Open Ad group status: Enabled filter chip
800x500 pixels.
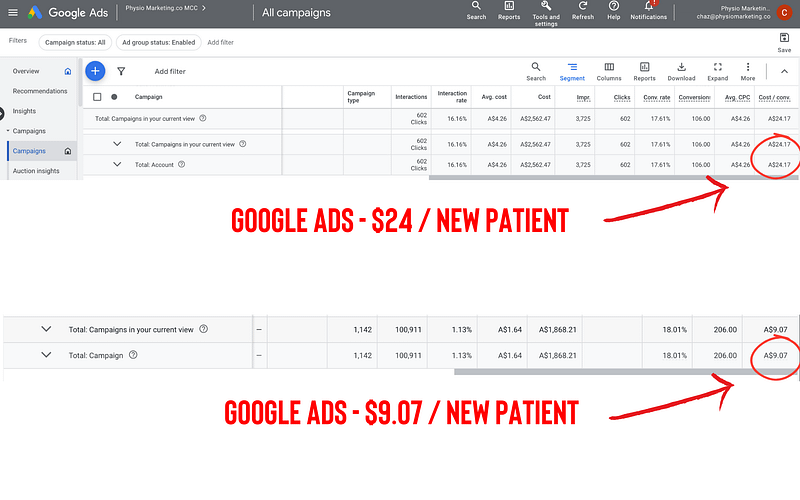[x=159, y=42]
